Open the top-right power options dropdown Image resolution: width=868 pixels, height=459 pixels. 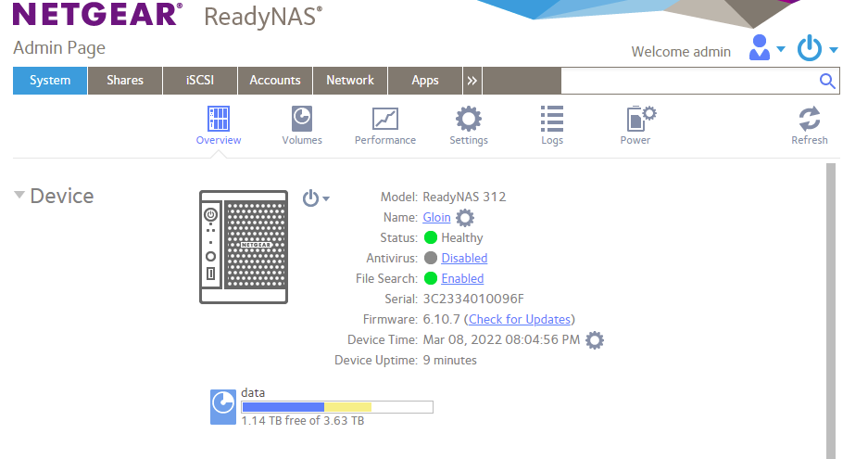(818, 48)
